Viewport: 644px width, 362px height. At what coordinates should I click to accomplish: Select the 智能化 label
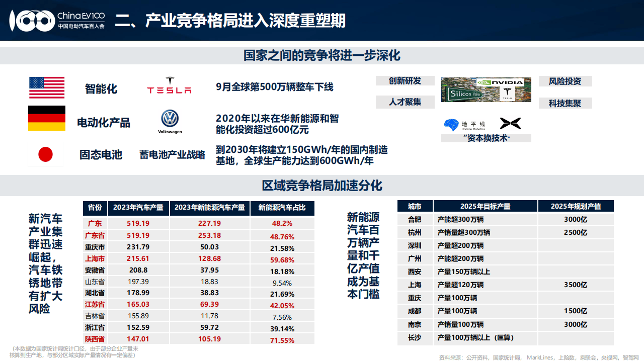pyautogui.click(x=101, y=89)
